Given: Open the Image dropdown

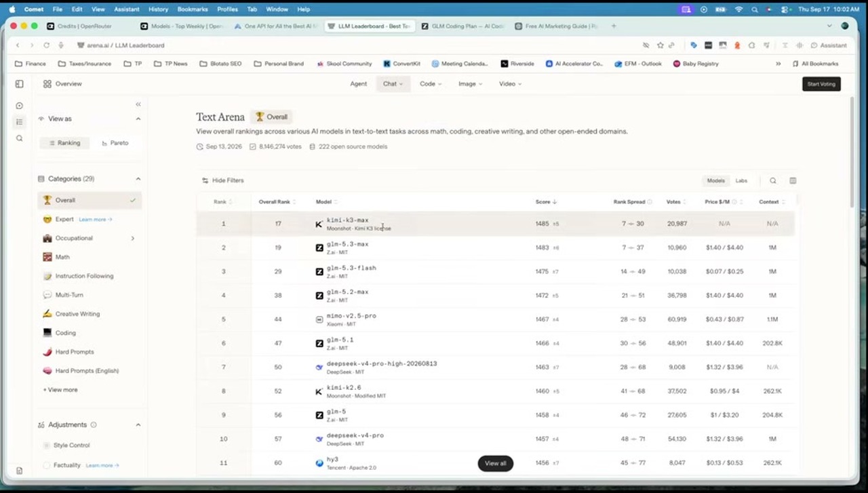Looking at the screenshot, I should click(470, 84).
